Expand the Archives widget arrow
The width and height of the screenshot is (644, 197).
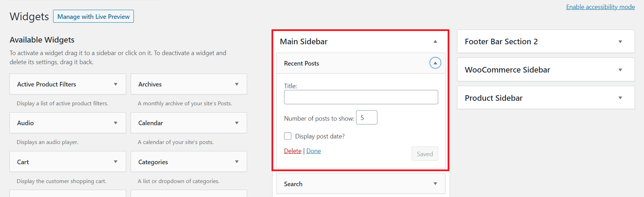237,84
